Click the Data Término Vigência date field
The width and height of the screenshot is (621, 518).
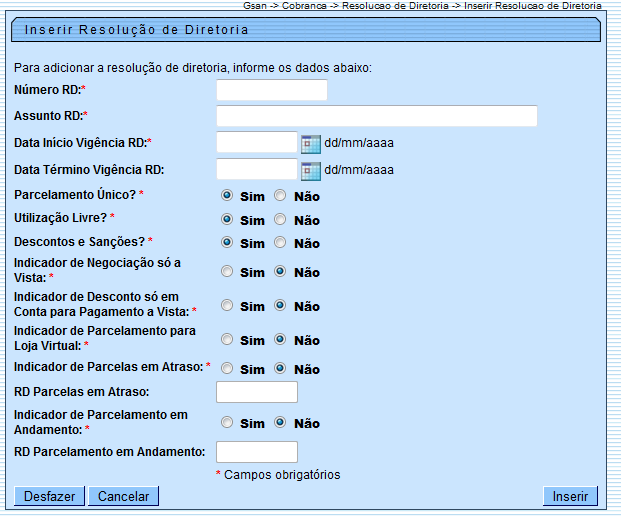pos(256,170)
